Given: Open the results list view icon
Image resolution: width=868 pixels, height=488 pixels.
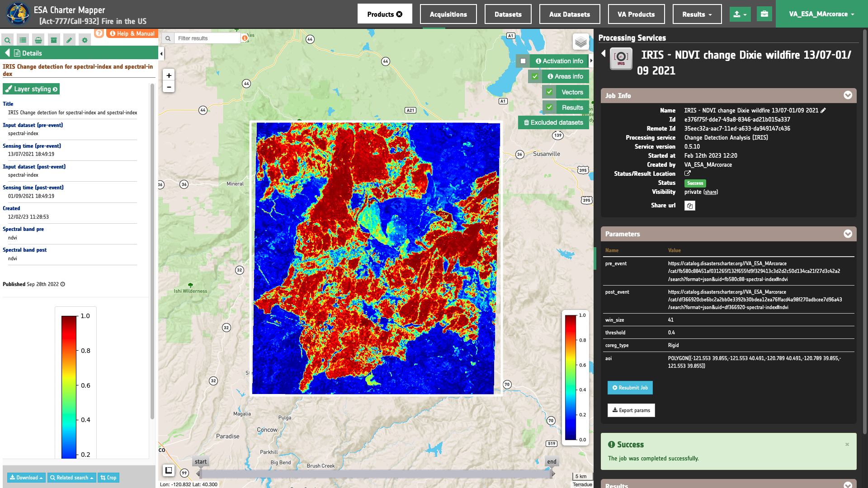Looking at the screenshot, I should 23,40.
